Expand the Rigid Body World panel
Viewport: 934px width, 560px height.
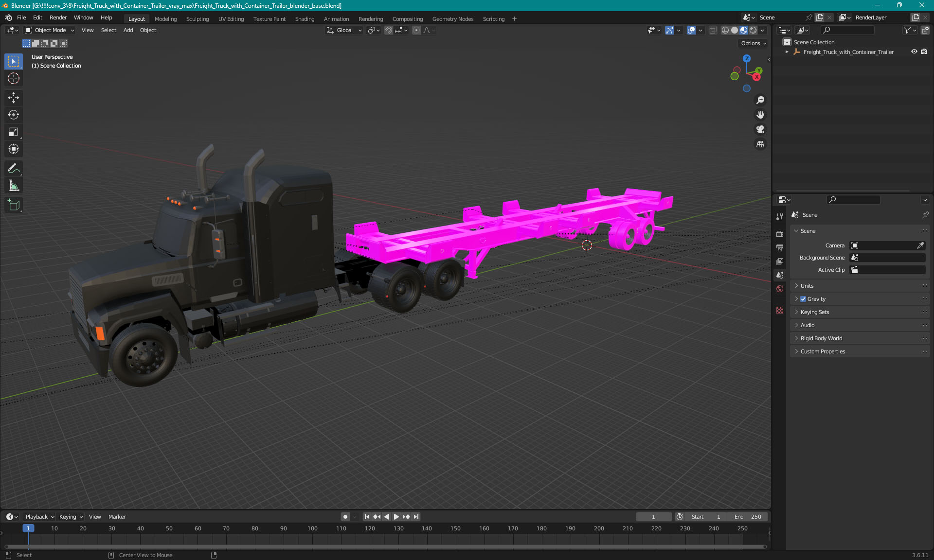[x=821, y=338]
